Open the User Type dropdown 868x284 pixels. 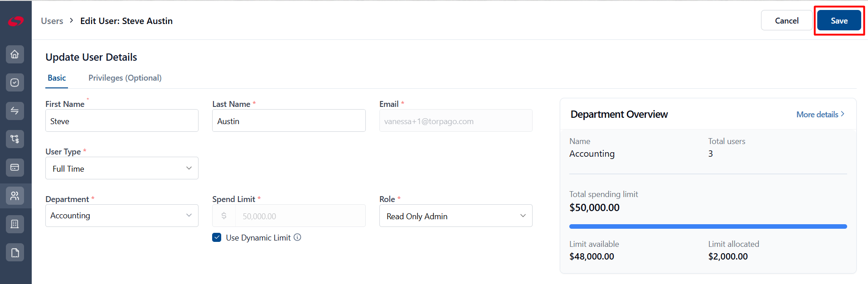coord(122,168)
